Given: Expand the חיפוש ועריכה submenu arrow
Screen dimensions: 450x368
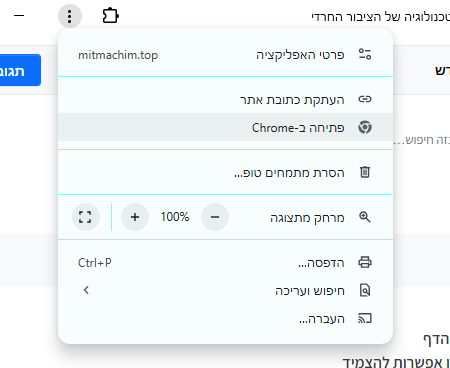Looking at the screenshot, I should (86, 290).
